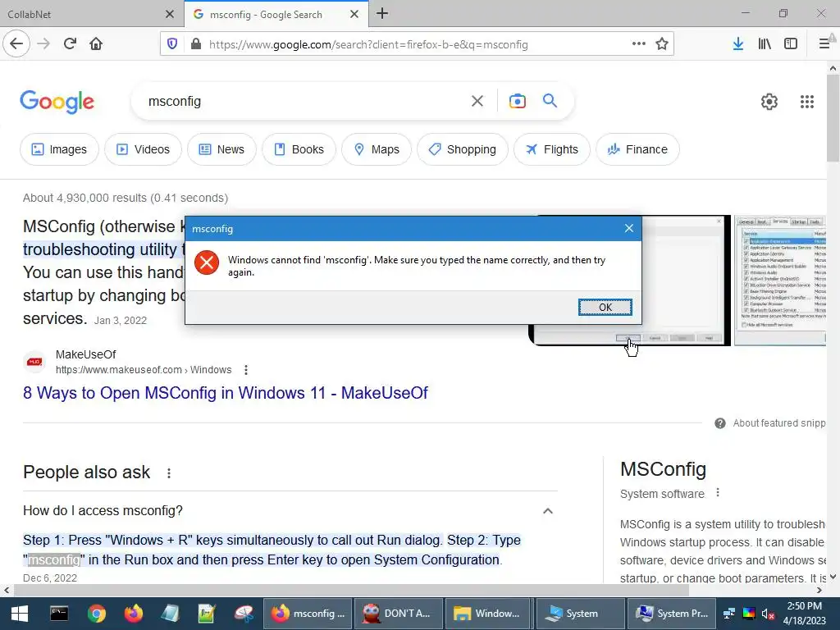Open the Firefox home page icon
Screen dimensions: 840x630
pyautogui.click(x=96, y=43)
